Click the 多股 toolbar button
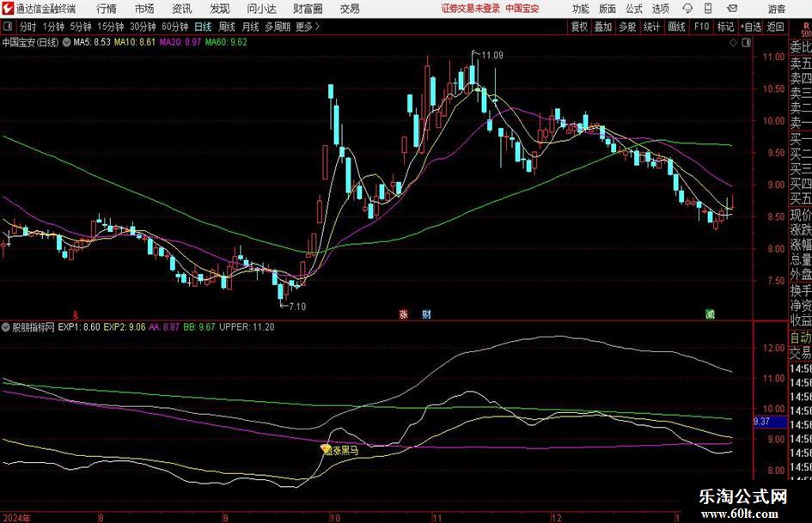 click(x=627, y=27)
